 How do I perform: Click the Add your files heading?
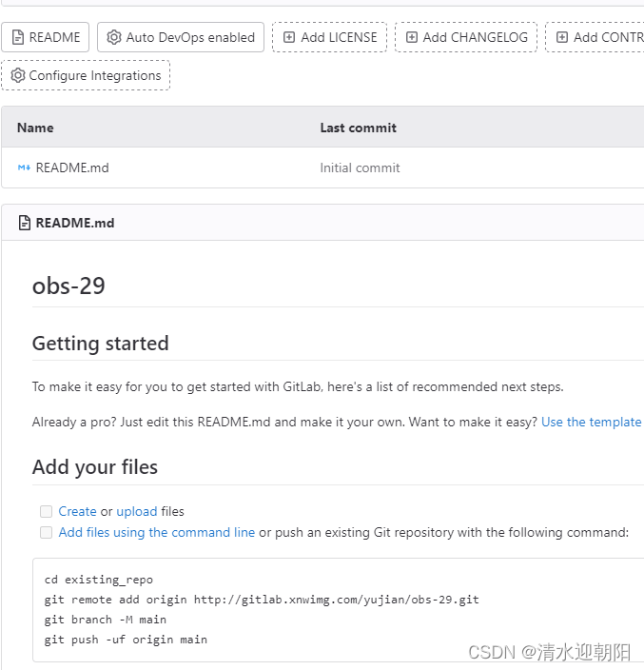click(x=95, y=466)
